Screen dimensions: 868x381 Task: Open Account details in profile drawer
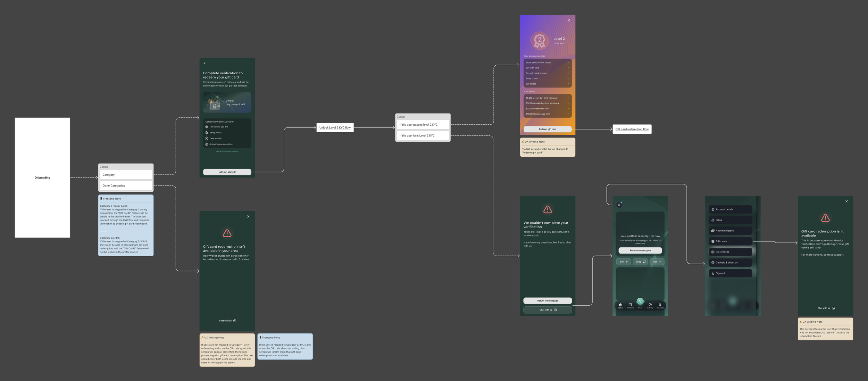point(731,209)
